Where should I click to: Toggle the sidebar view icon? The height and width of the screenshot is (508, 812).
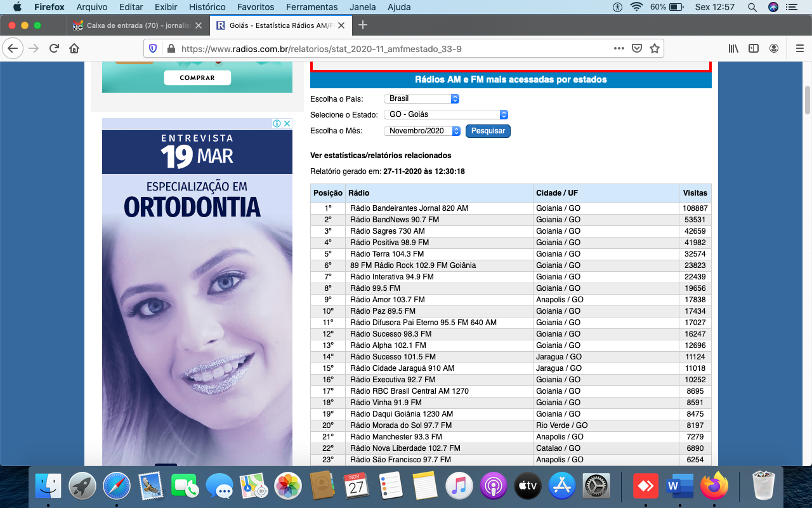click(754, 48)
